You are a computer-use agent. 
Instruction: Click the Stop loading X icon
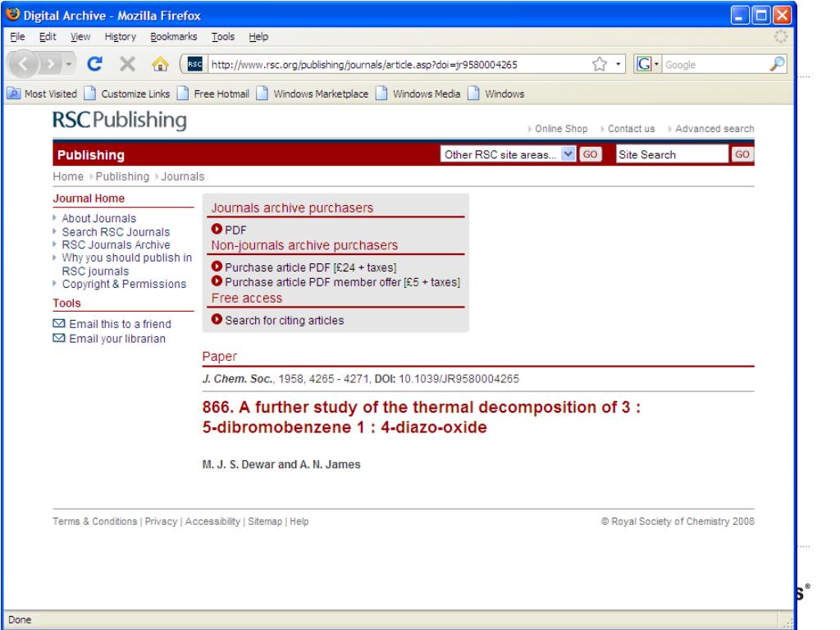tap(127, 64)
